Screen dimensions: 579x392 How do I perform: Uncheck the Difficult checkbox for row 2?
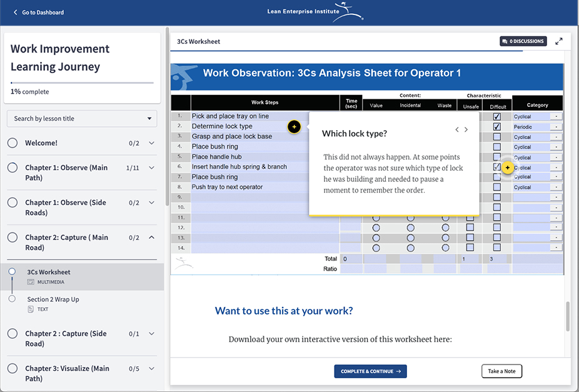point(496,126)
